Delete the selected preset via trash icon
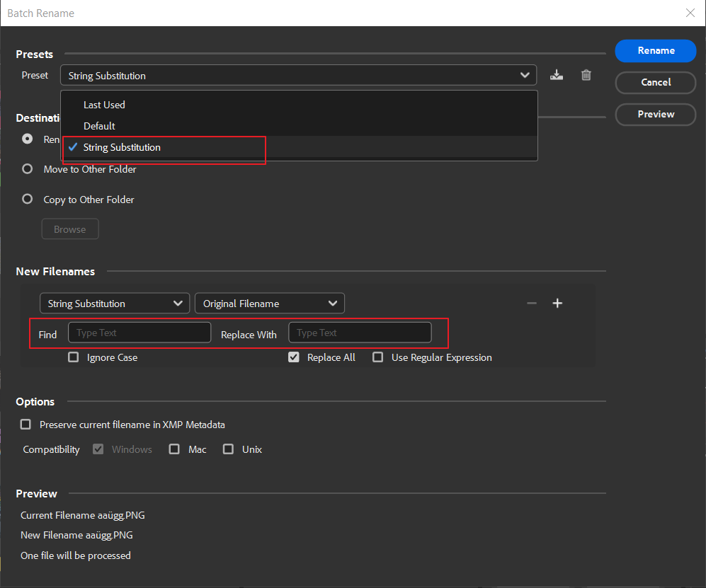706x588 pixels. (586, 75)
